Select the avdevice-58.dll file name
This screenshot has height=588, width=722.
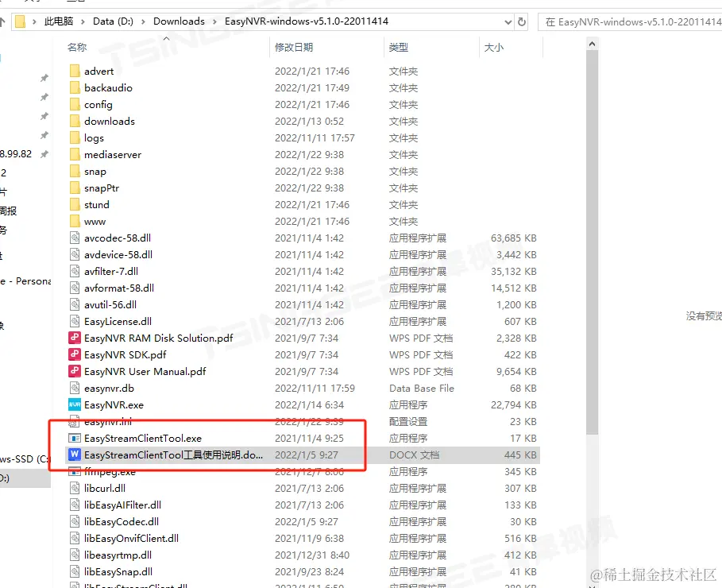[118, 254]
